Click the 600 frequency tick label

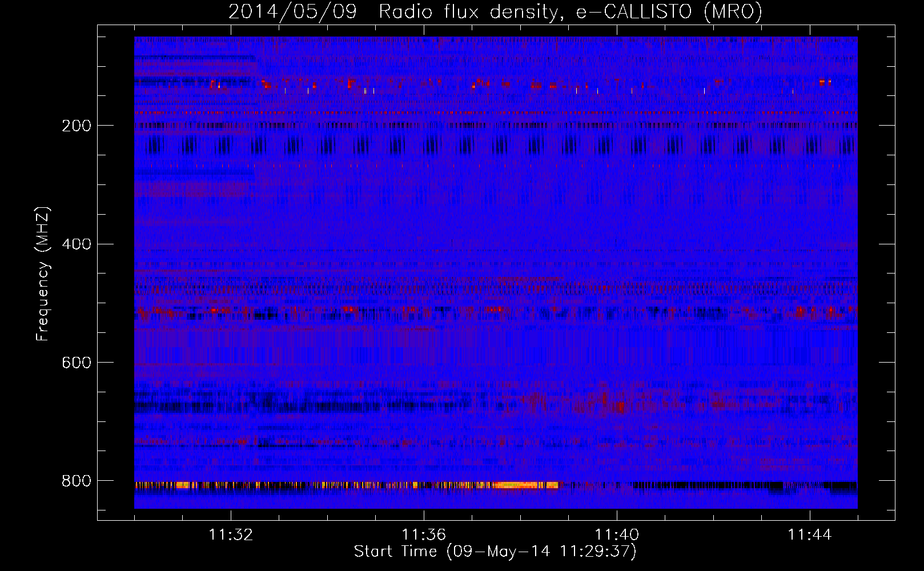coord(77,363)
